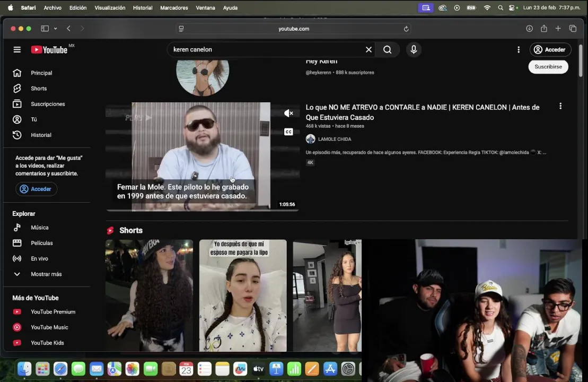Click the page vertical scrollbar
588x382 pixels.
click(581, 60)
